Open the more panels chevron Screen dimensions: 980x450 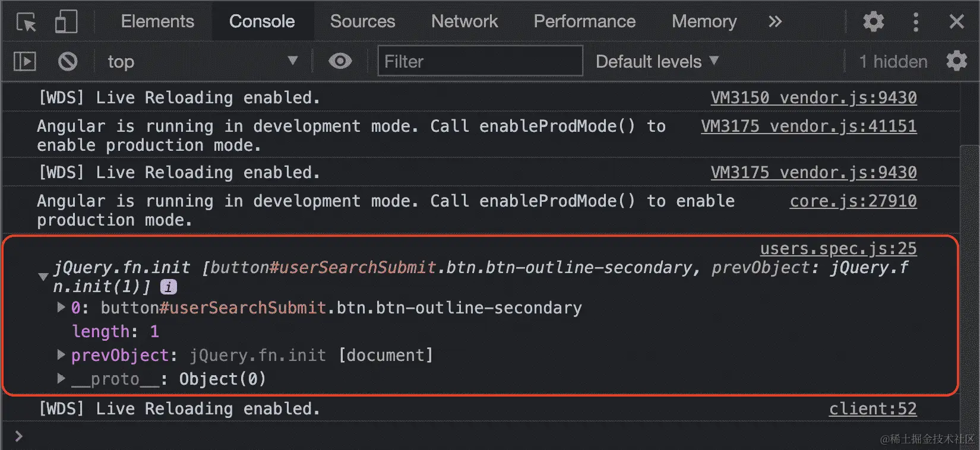[x=775, y=21]
